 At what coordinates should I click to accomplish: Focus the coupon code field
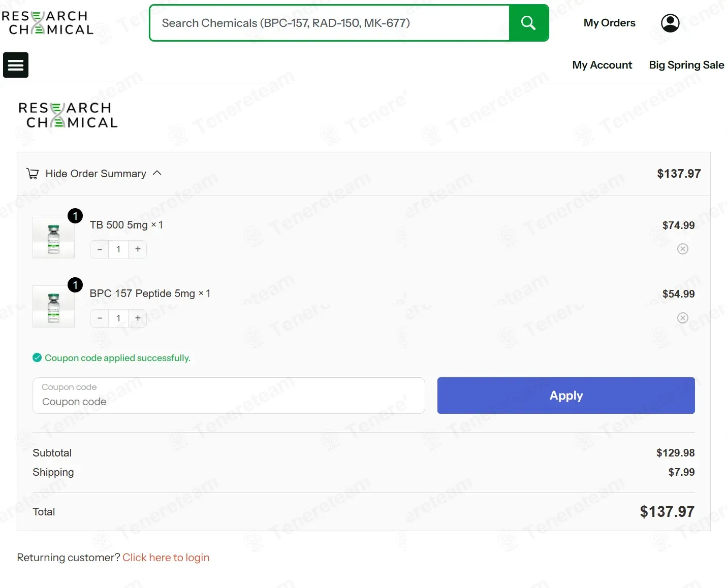pos(229,396)
